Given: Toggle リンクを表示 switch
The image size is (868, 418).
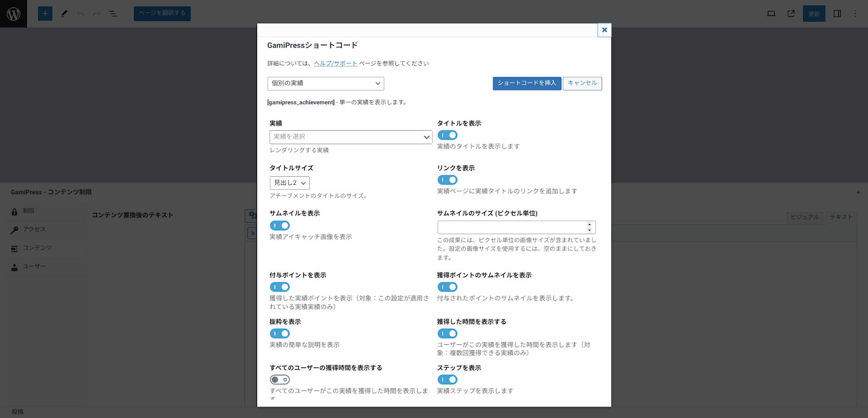Looking at the screenshot, I should (448, 180).
